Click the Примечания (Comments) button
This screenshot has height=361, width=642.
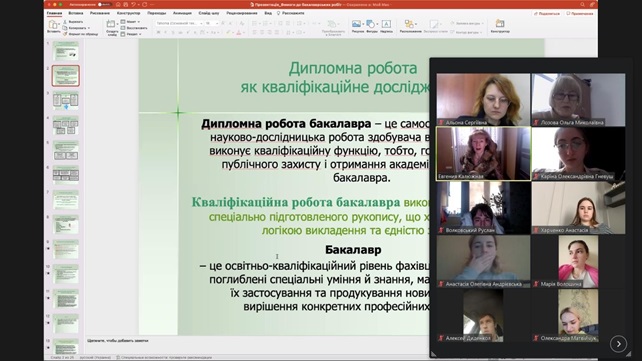pos(580,14)
